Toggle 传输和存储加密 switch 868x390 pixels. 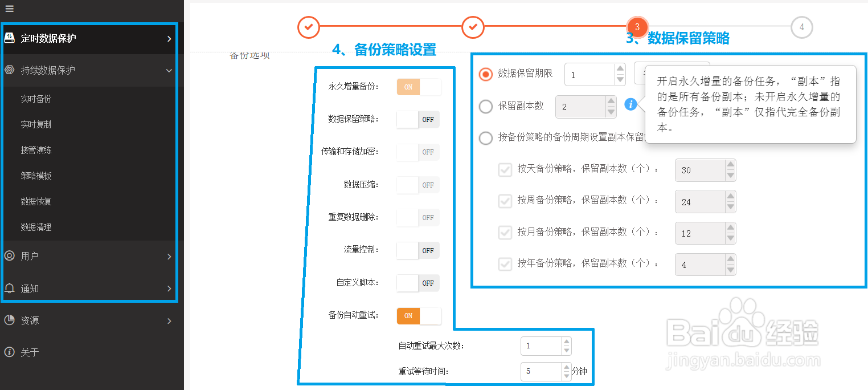pos(418,152)
